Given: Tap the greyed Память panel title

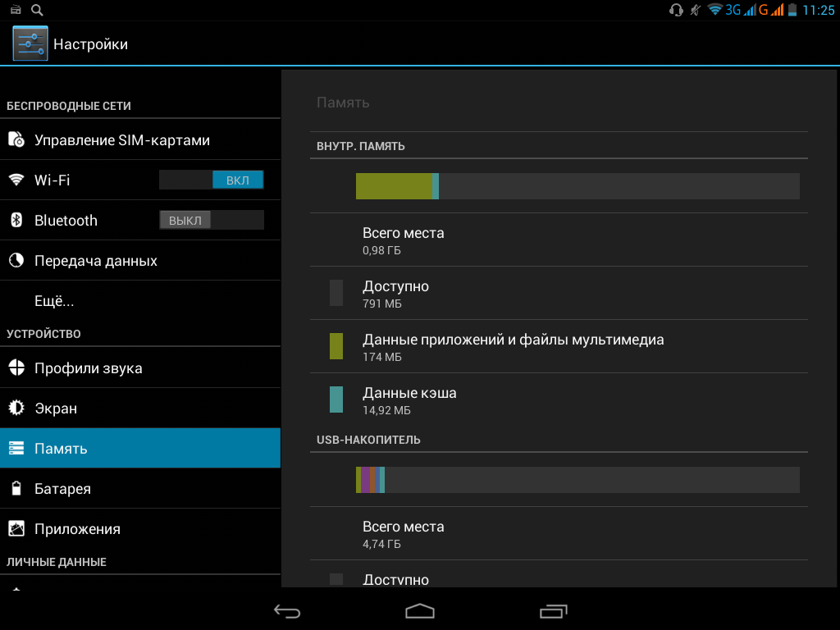Looking at the screenshot, I should pos(343,103).
